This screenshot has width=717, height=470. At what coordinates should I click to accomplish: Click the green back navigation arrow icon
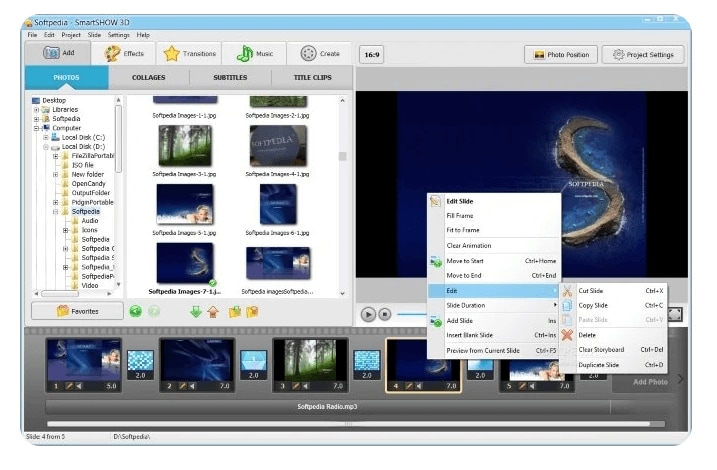[135, 312]
